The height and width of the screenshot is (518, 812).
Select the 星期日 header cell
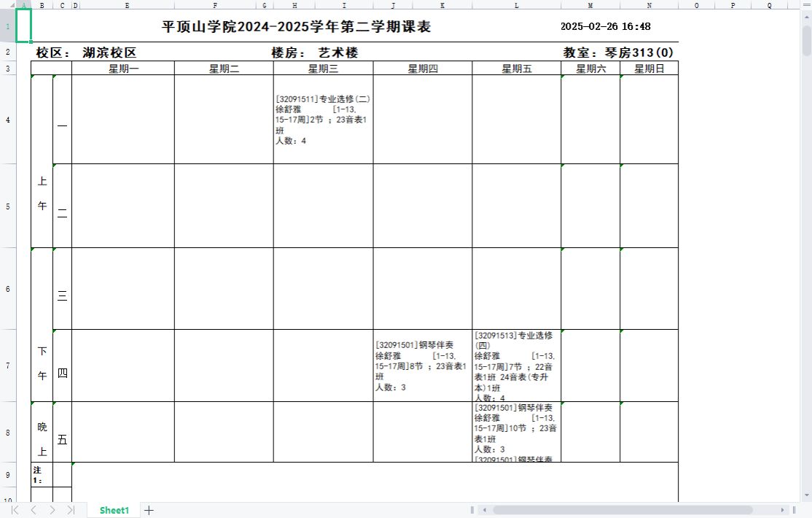point(649,69)
